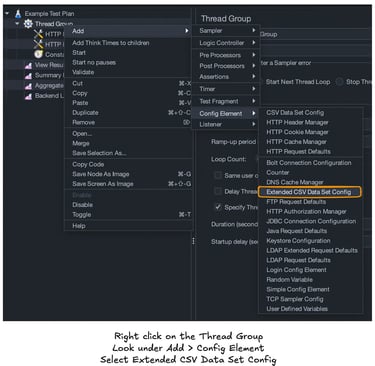
Task: Click the Backend Listener icon
Action: click(x=29, y=96)
